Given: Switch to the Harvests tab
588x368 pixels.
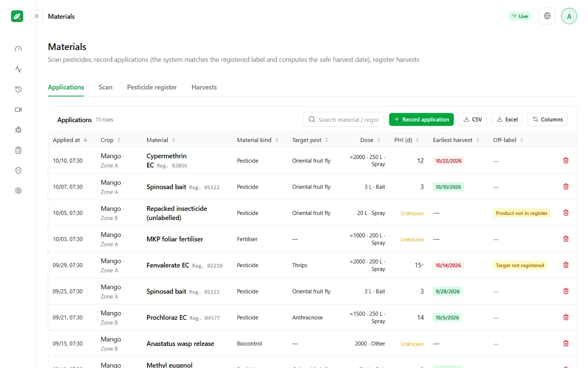Looking at the screenshot, I should [x=204, y=87].
